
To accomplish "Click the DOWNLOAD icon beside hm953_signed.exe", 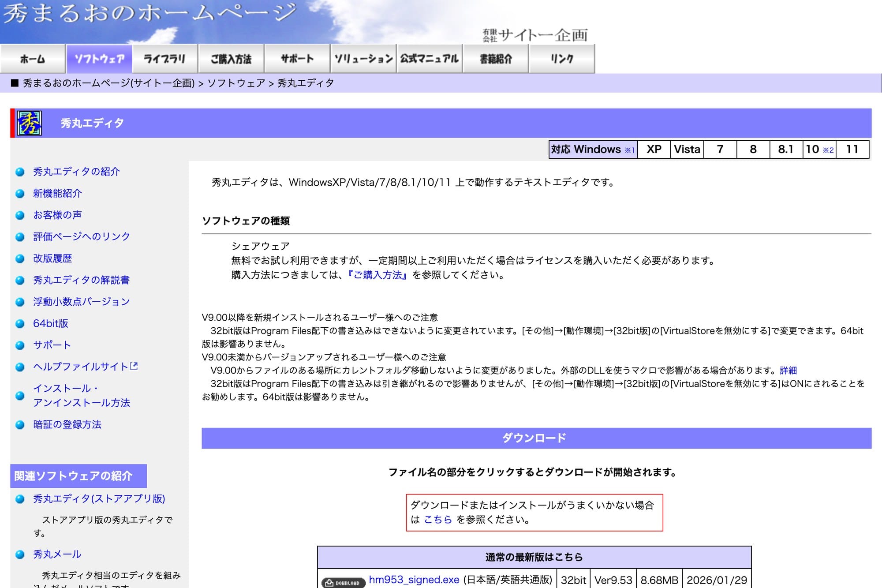I will (x=343, y=582).
